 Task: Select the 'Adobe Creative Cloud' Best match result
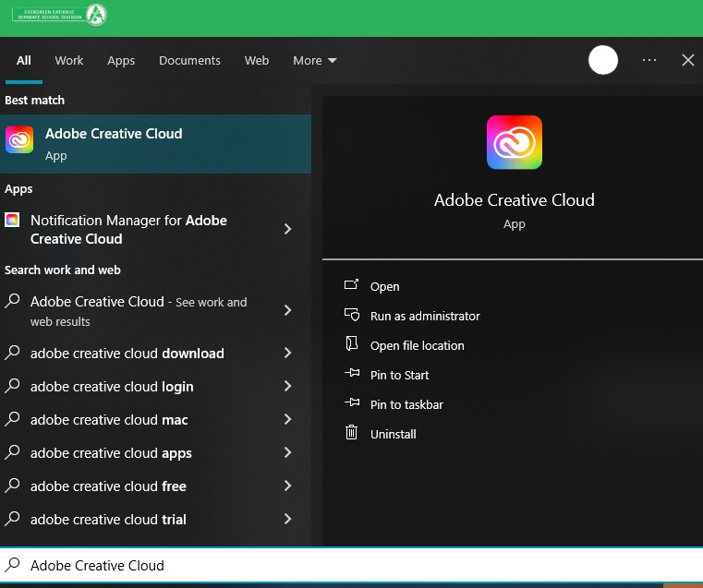[x=155, y=144]
